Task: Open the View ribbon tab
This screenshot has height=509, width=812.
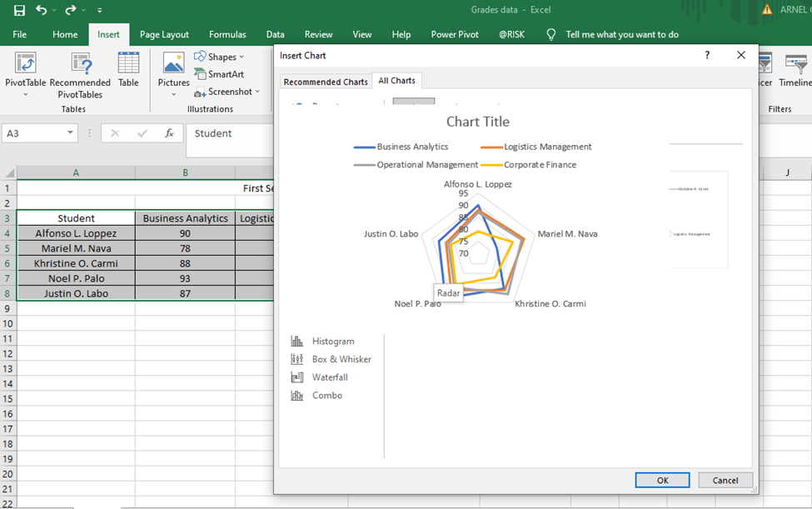Action: coord(362,35)
